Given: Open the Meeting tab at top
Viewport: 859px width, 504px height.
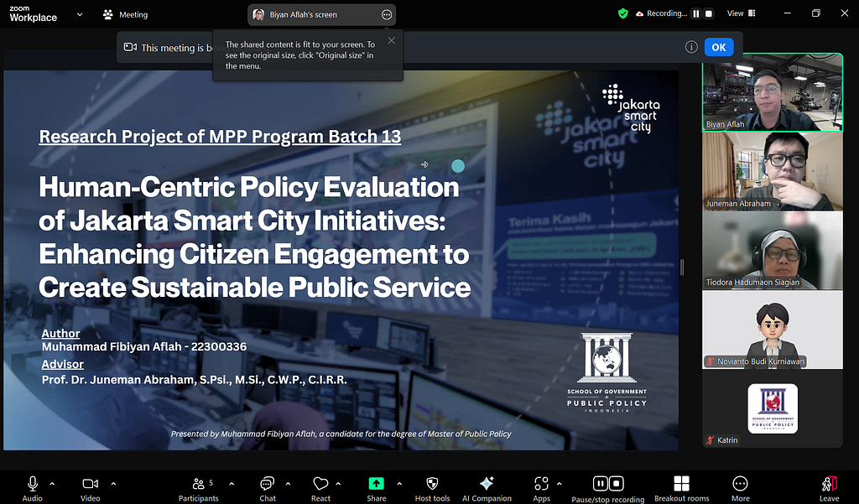Looking at the screenshot, I should [x=126, y=15].
